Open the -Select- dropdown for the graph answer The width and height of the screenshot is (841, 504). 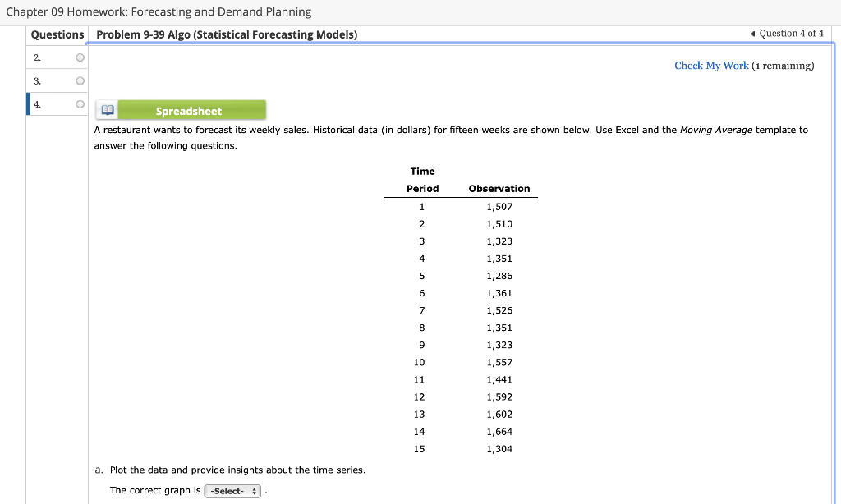point(232,490)
